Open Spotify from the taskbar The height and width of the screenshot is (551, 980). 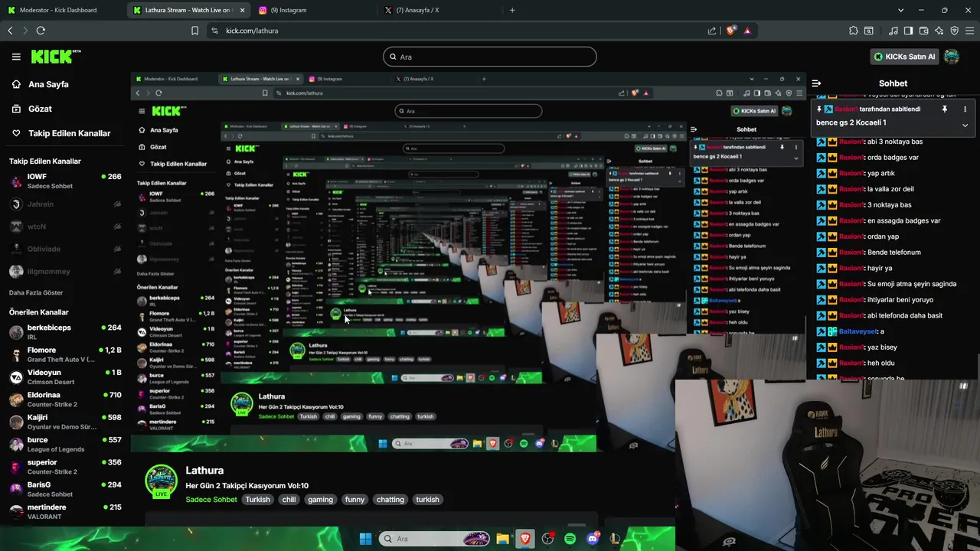[x=570, y=539]
